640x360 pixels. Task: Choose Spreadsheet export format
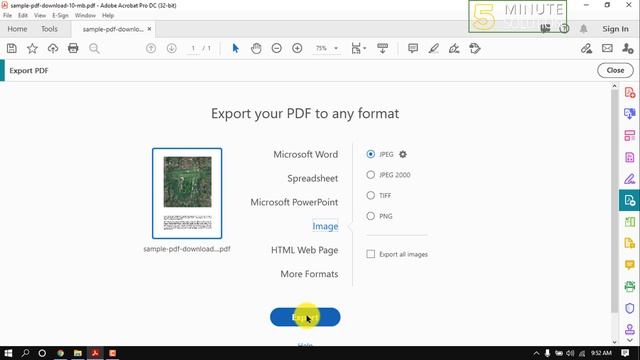click(312, 178)
